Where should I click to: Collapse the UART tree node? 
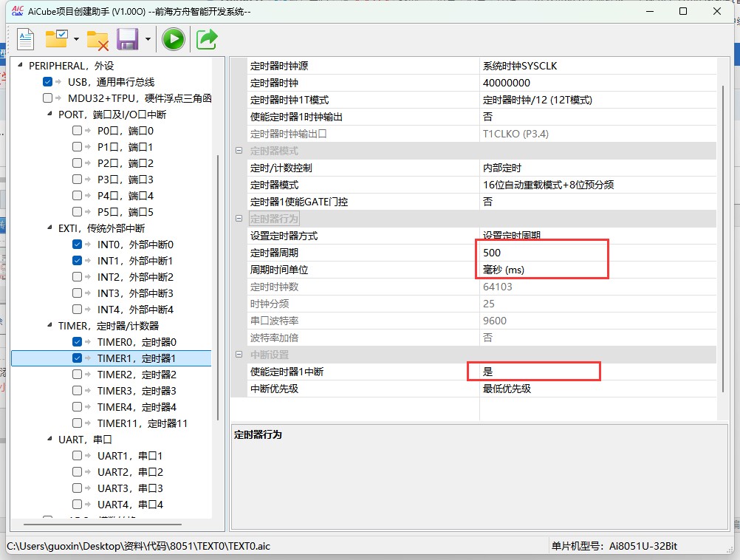coord(49,439)
